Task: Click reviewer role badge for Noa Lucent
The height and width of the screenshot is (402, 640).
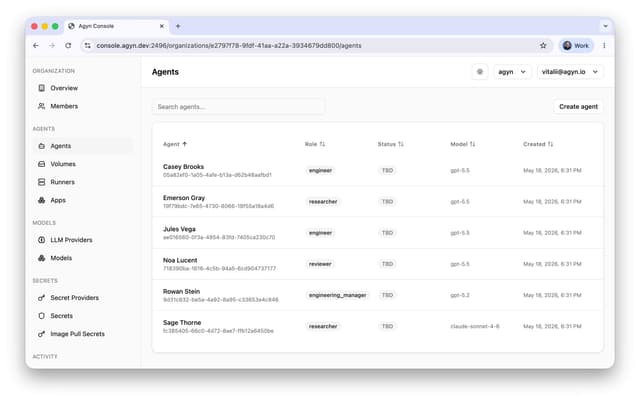Action: (320, 264)
